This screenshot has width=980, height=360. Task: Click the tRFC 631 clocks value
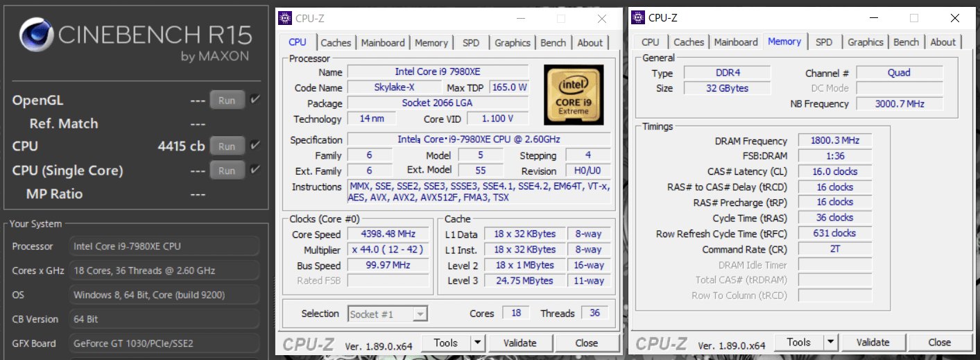[835, 233]
